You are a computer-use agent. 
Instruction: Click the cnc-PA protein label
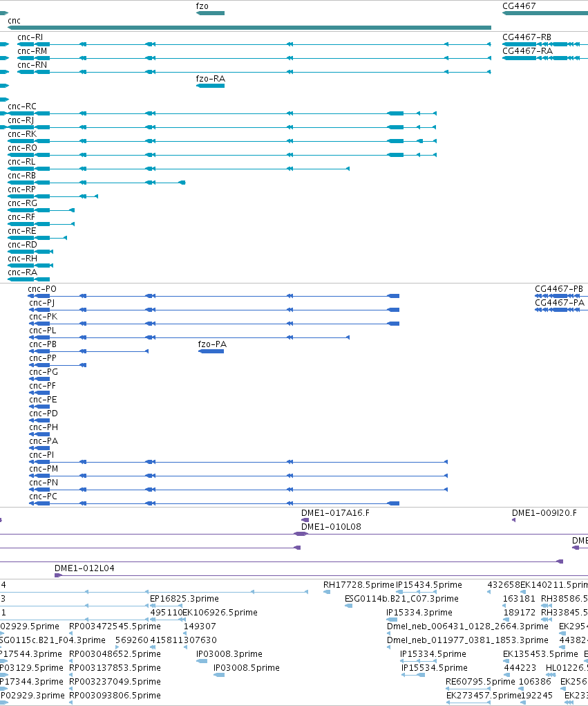[44, 441]
